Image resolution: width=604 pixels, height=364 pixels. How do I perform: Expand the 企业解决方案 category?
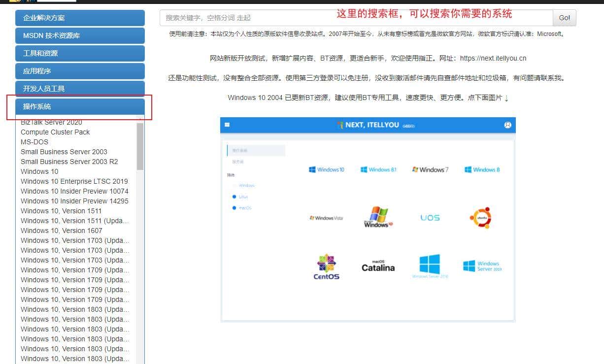click(x=80, y=18)
